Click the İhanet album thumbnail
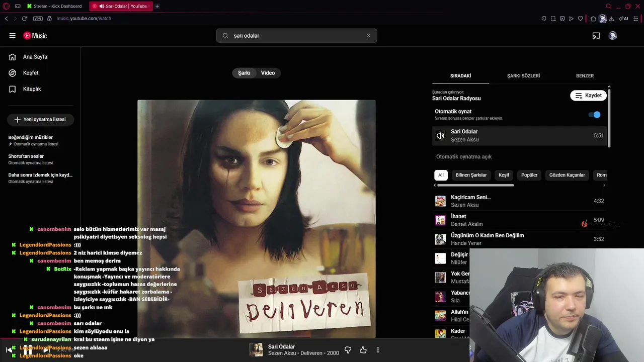 click(440, 220)
